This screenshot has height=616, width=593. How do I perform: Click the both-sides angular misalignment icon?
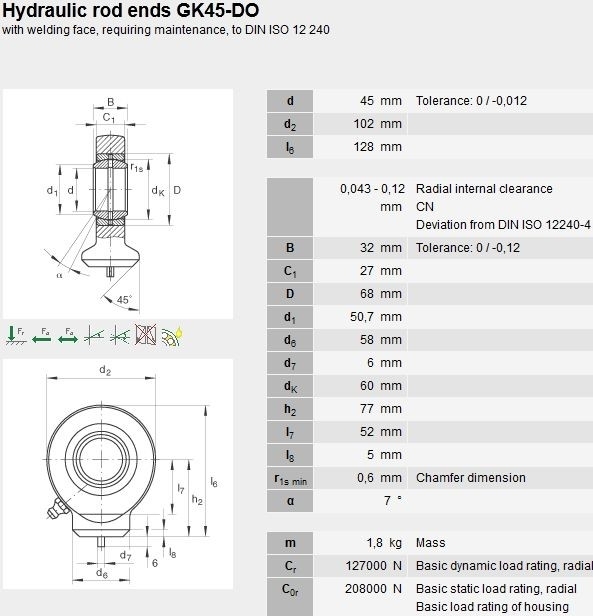click(x=120, y=335)
